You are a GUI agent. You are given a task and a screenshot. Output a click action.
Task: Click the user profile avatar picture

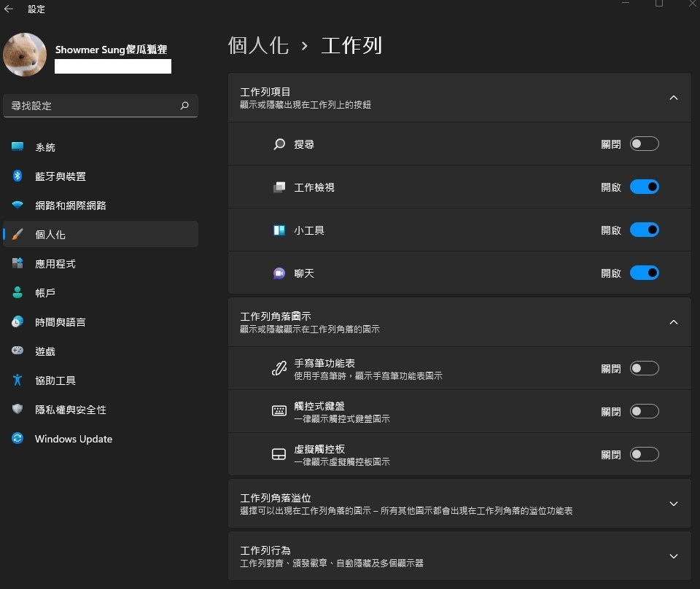point(25,55)
